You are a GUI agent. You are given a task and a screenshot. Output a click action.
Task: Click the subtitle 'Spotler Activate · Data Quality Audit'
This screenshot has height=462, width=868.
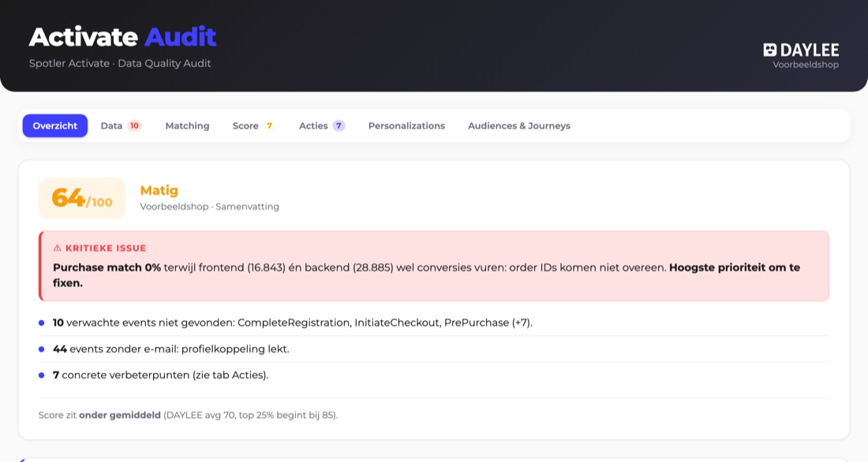tap(120, 63)
